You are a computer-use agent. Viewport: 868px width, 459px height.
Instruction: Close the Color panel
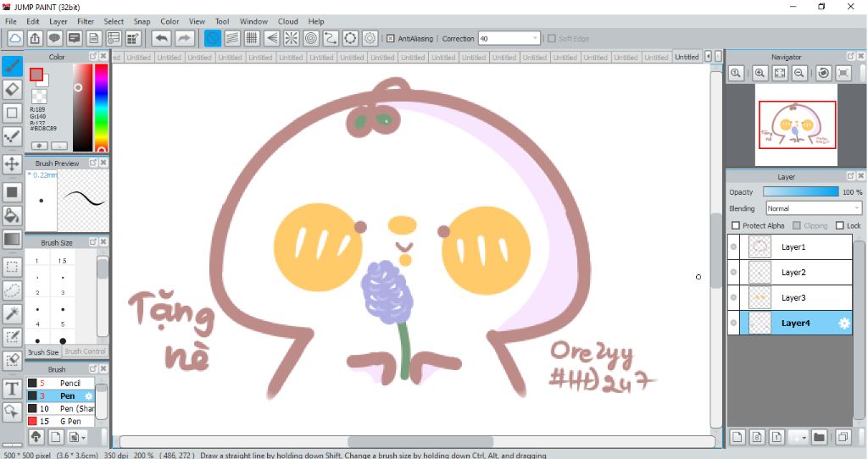click(103, 57)
